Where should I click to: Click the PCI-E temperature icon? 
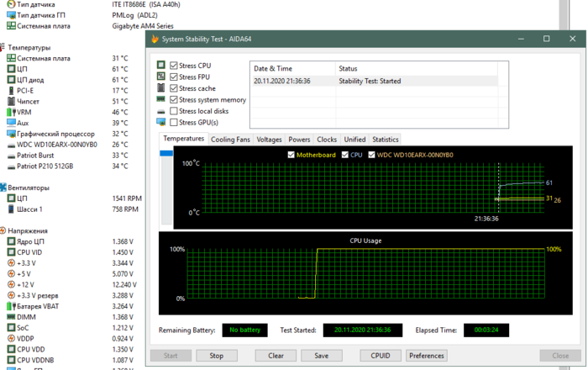(x=11, y=91)
